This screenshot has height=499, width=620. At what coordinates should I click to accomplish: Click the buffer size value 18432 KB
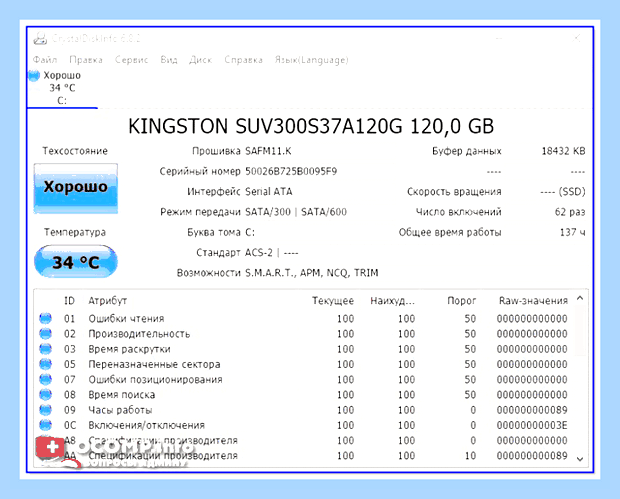pos(563,151)
